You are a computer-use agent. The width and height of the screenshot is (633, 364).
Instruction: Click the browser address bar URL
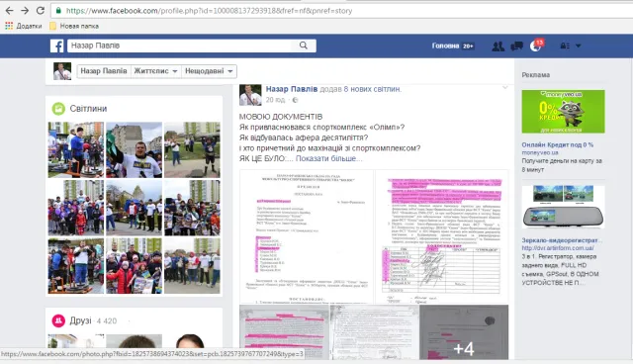(209, 11)
